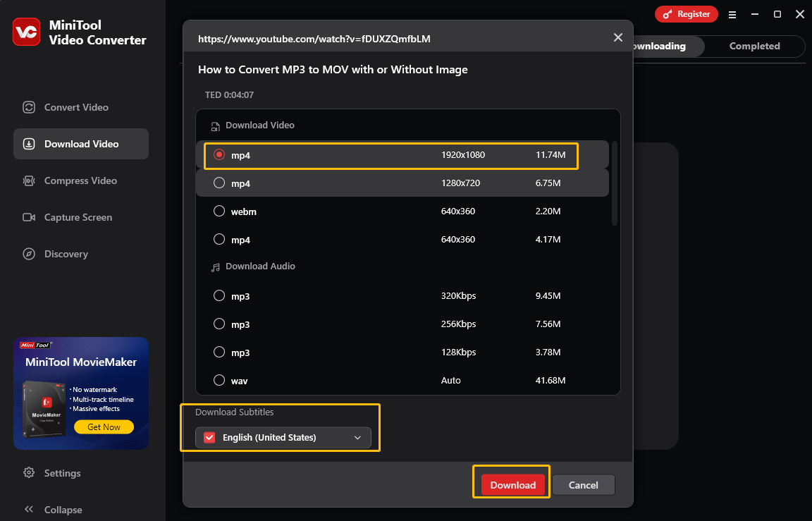Click the Cancel button
Screen dimensions: 812x521
click(x=583, y=485)
